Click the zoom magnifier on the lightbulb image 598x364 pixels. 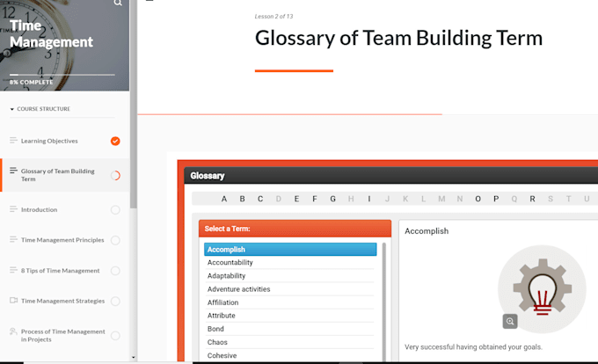click(x=510, y=321)
